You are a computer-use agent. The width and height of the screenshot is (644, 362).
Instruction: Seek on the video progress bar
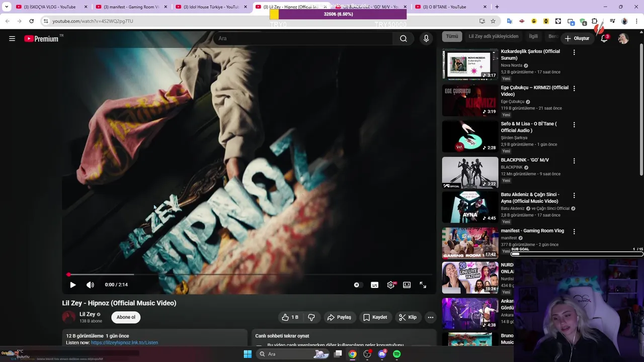click(x=250, y=275)
